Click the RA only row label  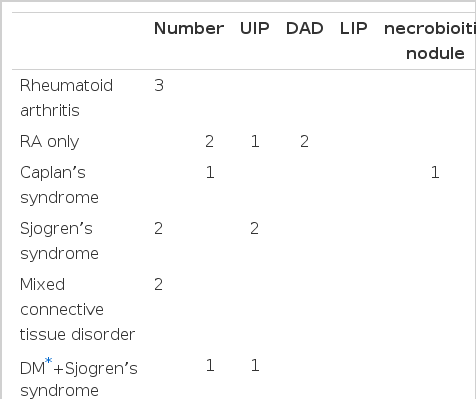click(x=49, y=142)
